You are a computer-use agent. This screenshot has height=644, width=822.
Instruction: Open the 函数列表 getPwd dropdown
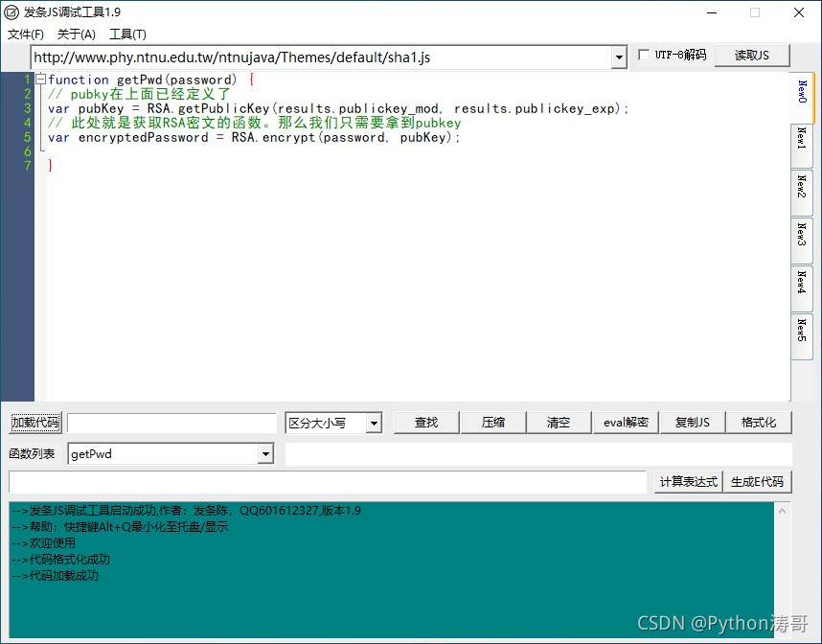coord(265,454)
